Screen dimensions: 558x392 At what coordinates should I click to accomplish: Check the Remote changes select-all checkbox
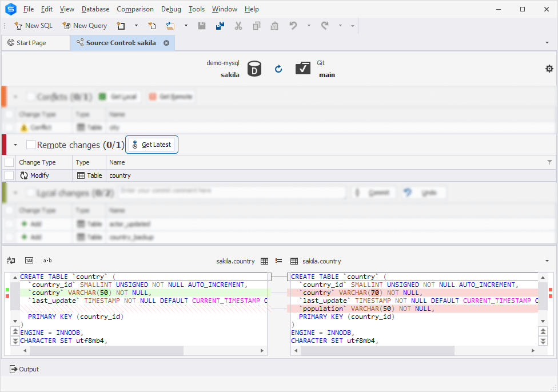tap(31, 145)
